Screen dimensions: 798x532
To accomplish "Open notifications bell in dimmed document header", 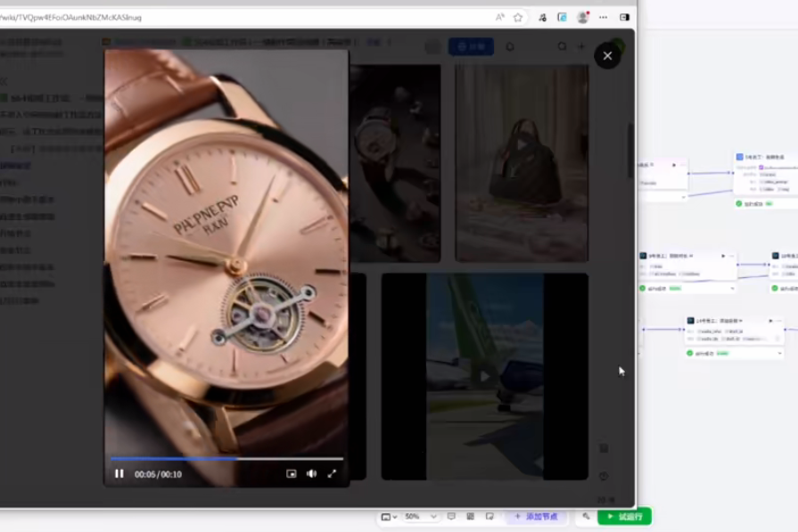I will pos(510,47).
